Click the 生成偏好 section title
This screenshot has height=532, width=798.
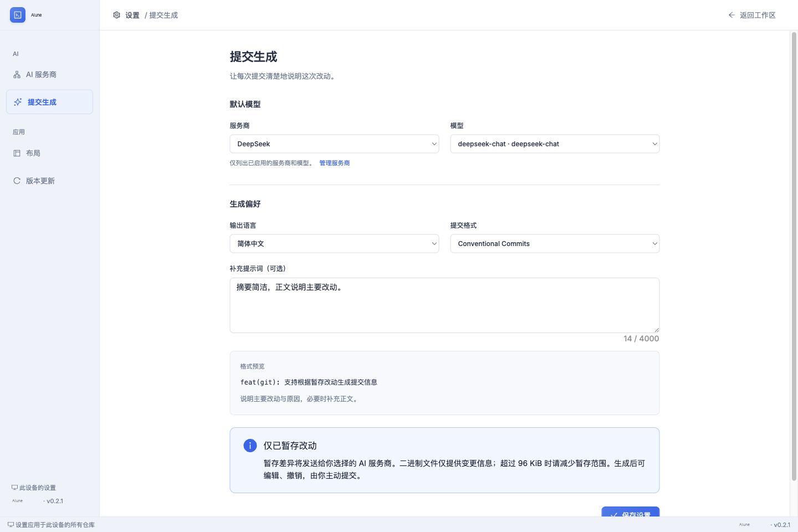245,204
